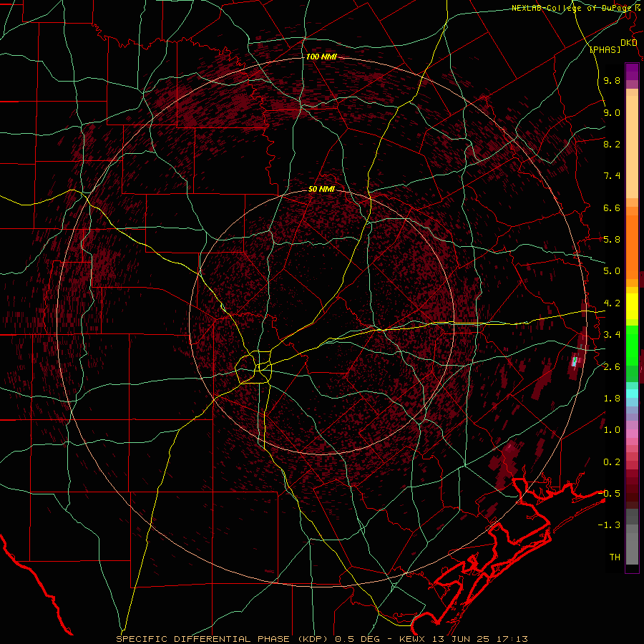Select the 3.4 value on color scale
Image resolution: width=644 pixels, height=644 pixels.
pyautogui.click(x=612, y=335)
